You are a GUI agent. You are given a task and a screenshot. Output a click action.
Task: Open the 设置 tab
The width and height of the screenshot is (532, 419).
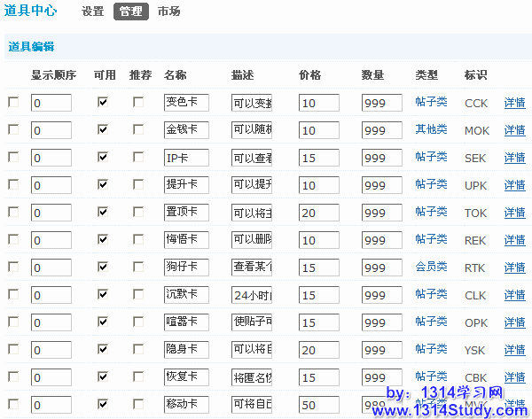click(92, 12)
